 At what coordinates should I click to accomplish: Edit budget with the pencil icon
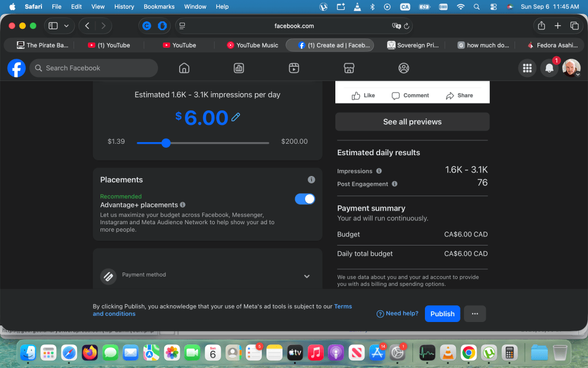pyautogui.click(x=235, y=117)
